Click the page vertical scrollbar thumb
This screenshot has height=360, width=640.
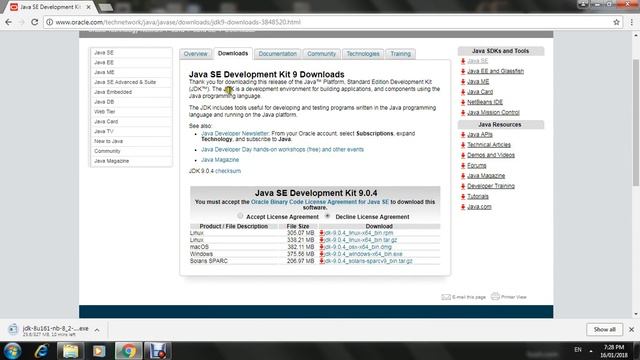pos(636,122)
